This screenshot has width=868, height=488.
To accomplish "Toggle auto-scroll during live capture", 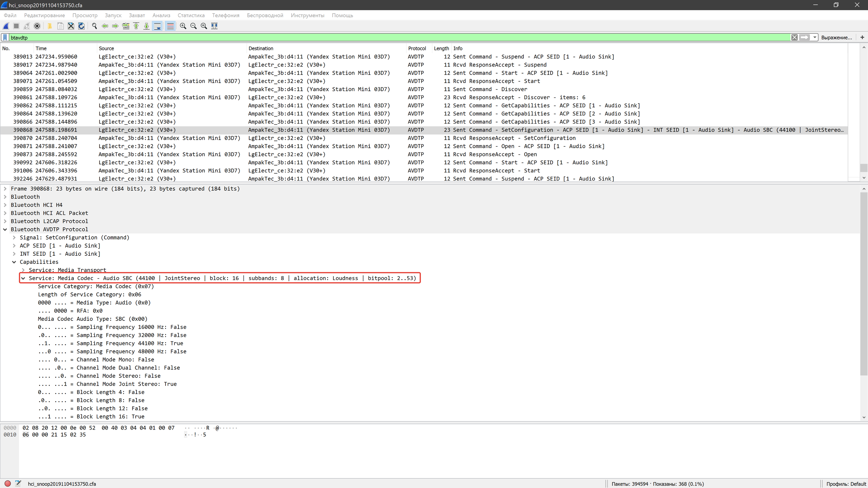I will (157, 26).
